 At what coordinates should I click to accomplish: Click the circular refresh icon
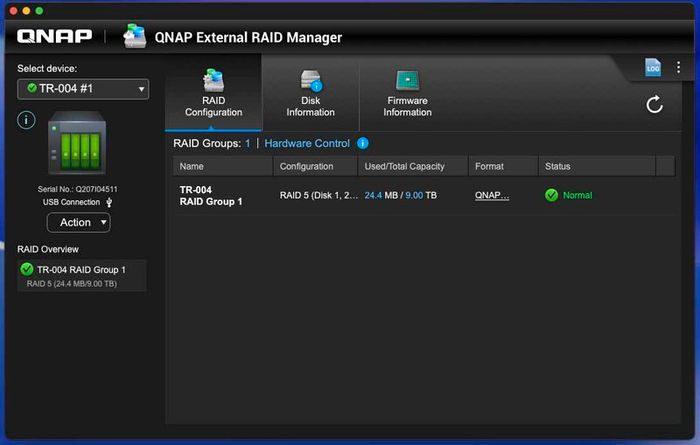pos(654,104)
